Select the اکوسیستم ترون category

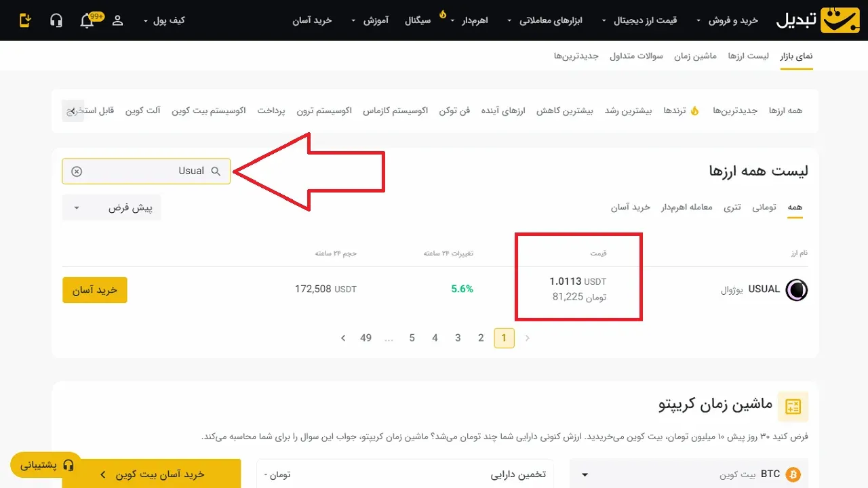[324, 110]
